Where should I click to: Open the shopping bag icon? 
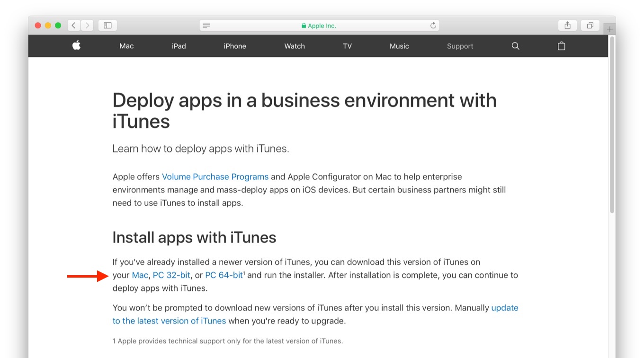tap(562, 46)
